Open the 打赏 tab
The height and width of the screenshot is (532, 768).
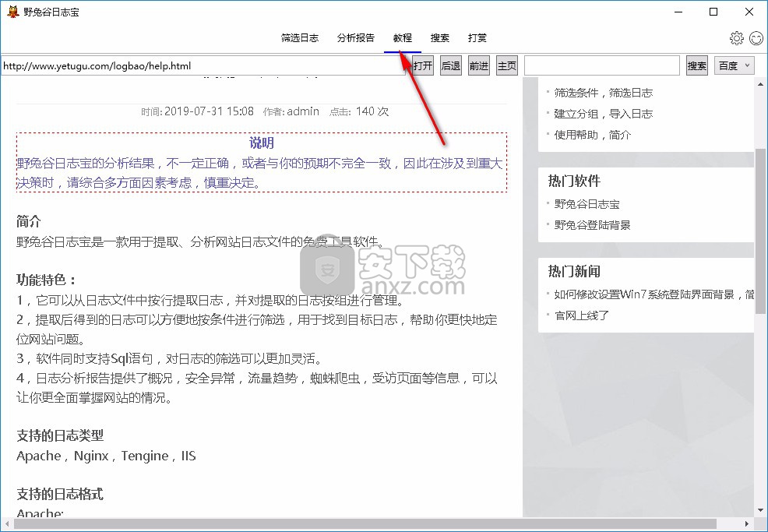(477, 38)
